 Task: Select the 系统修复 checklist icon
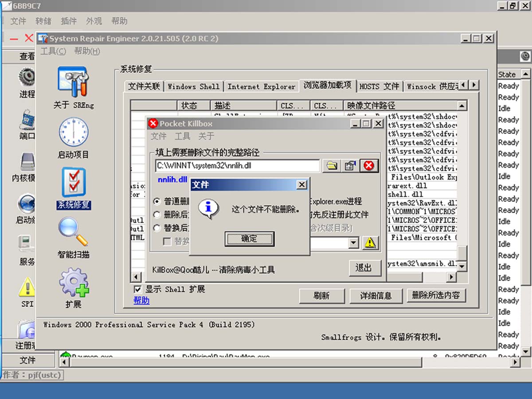pos(74,182)
